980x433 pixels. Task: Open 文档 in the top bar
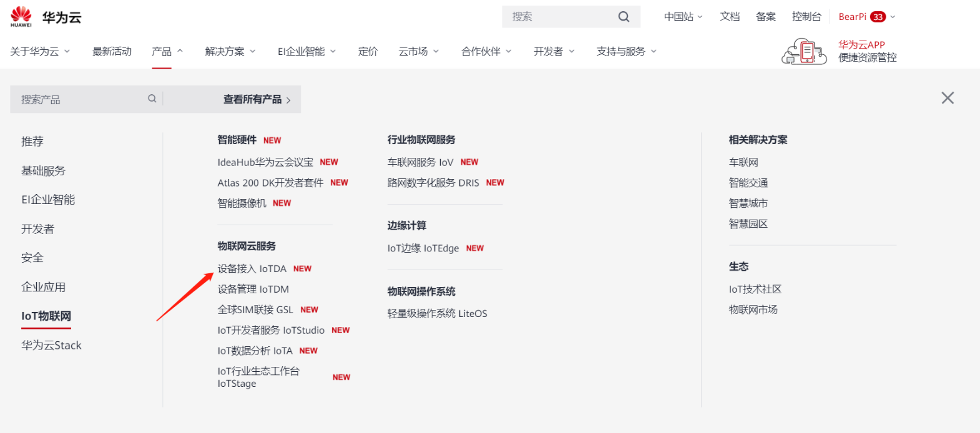(x=730, y=17)
